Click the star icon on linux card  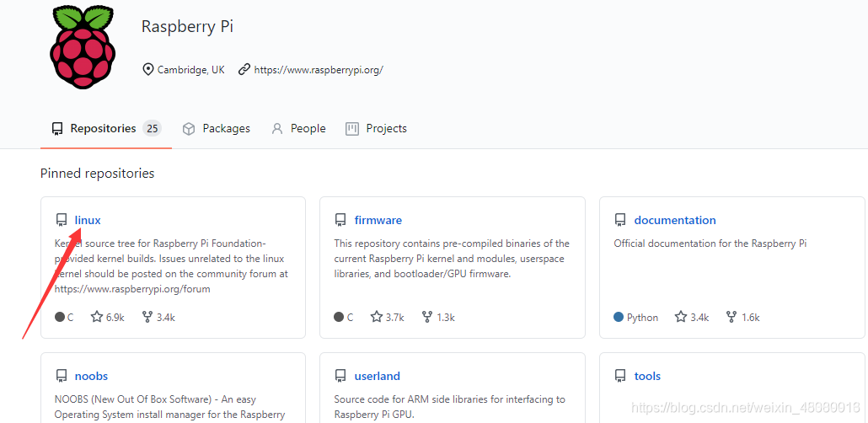click(97, 317)
